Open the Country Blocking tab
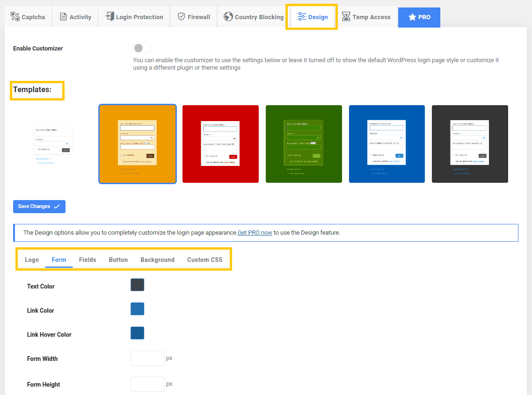This screenshot has width=532, height=395. (x=254, y=17)
